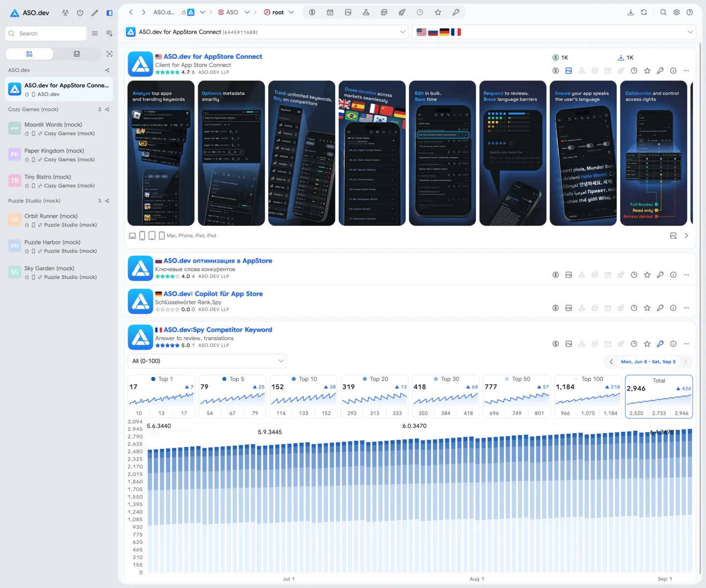
Task: Switch to the apps grid tab in sidebar
Action: (29, 54)
